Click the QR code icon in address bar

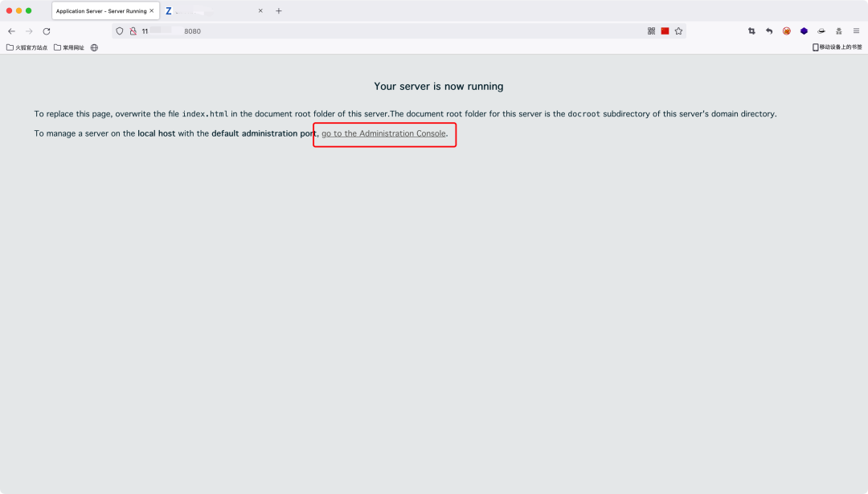[651, 31]
